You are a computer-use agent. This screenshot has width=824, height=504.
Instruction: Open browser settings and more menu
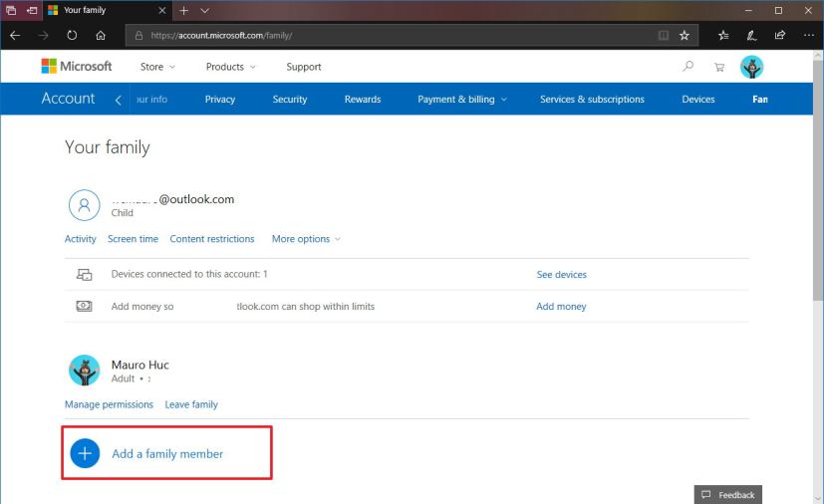tap(809, 35)
